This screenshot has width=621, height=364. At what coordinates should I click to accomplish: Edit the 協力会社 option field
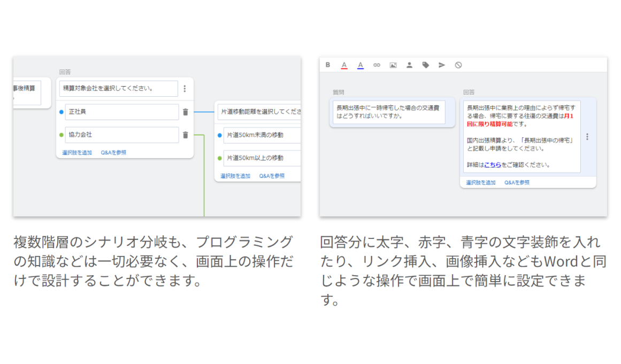tap(122, 135)
